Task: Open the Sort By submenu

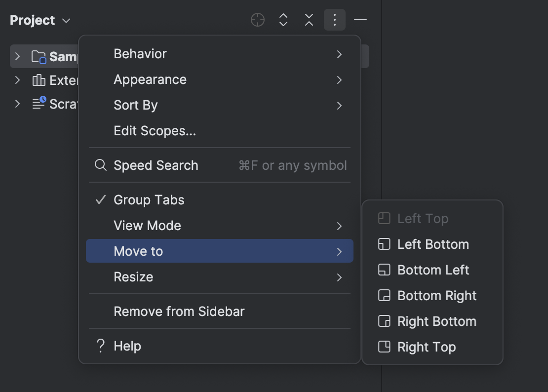Action: [x=136, y=105]
